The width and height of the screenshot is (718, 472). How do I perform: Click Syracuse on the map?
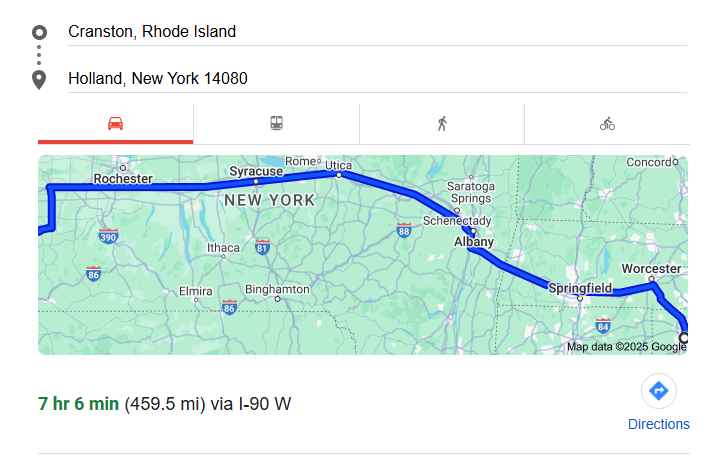256,171
